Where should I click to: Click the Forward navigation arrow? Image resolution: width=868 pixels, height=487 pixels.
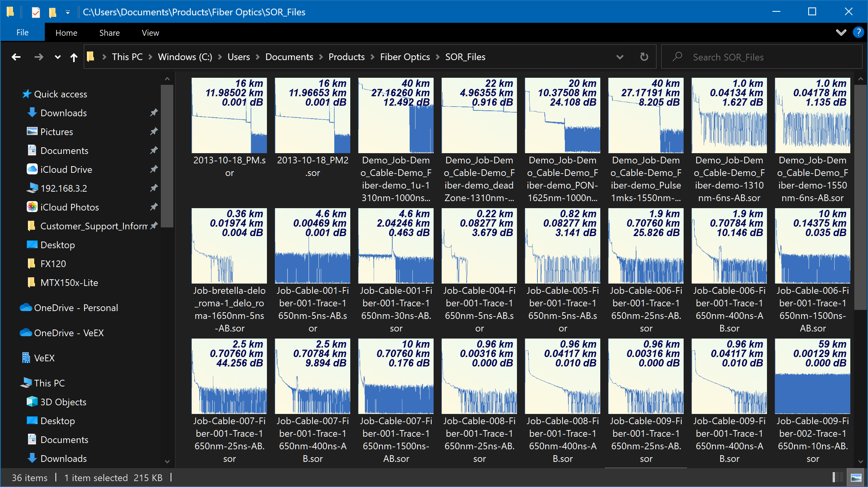click(x=39, y=57)
